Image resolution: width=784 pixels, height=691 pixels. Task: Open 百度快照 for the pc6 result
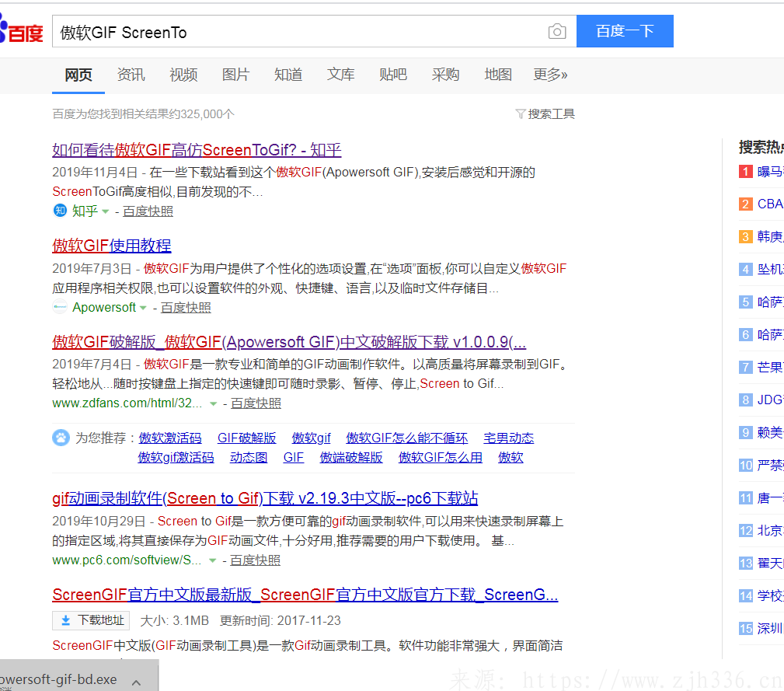(x=255, y=560)
